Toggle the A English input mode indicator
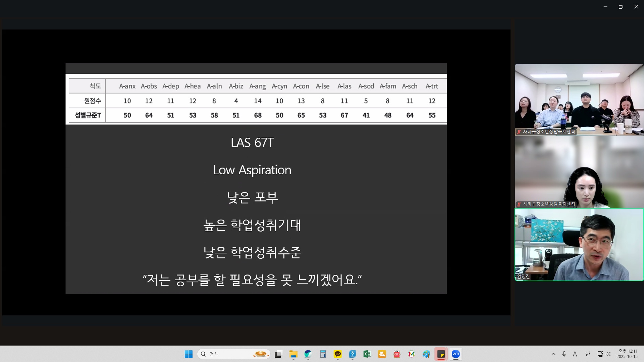Screen dimensions: 644x362 (x=575, y=354)
